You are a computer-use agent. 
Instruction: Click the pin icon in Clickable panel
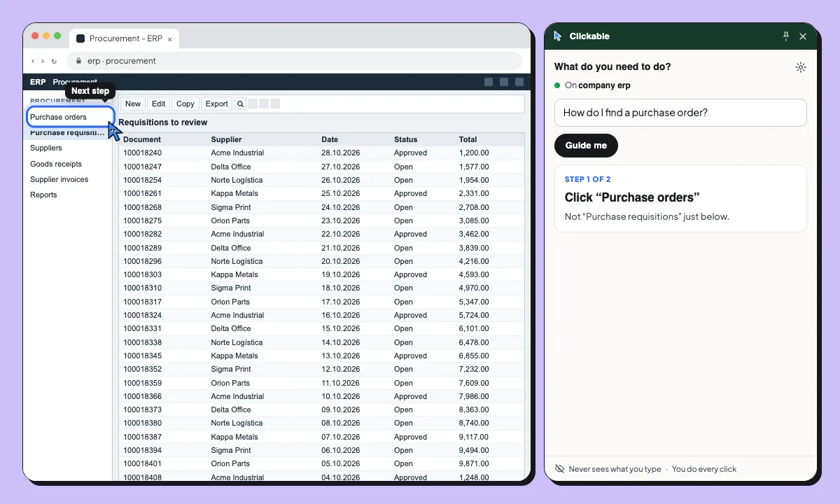point(785,36)
